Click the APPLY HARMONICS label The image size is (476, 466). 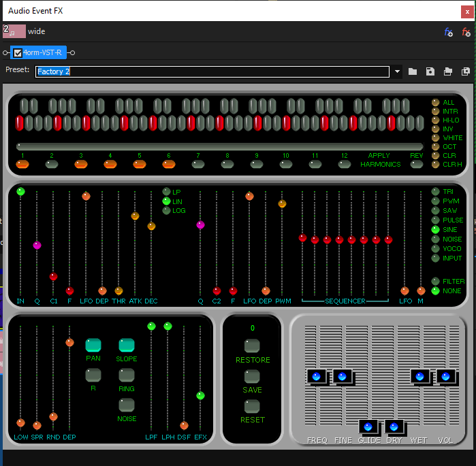(x=380, y=160)
